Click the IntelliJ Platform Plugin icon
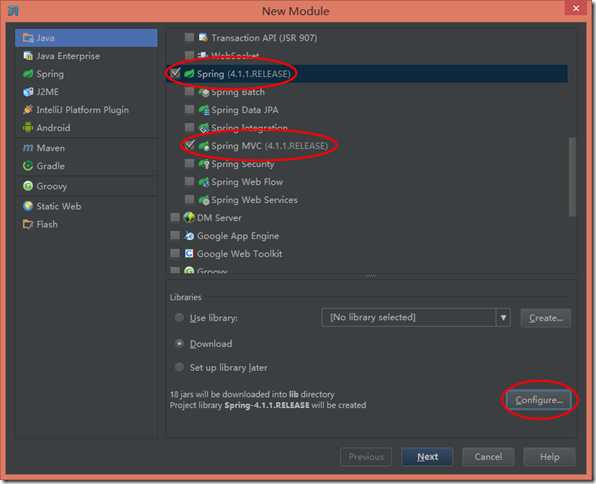This screenshot has width=596, height=484. [x=28, y=109]
